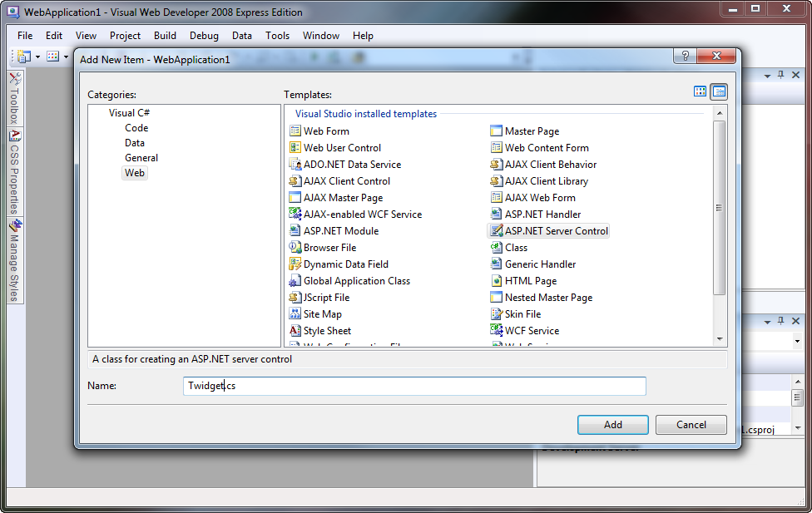Screen dimensions: 812x513
Task: Click the templates list scroll-down arrow
Action: coord(719,339)
